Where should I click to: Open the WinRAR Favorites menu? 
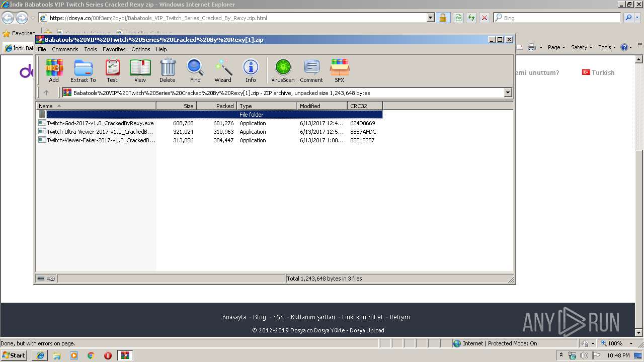tap(114, 49)
